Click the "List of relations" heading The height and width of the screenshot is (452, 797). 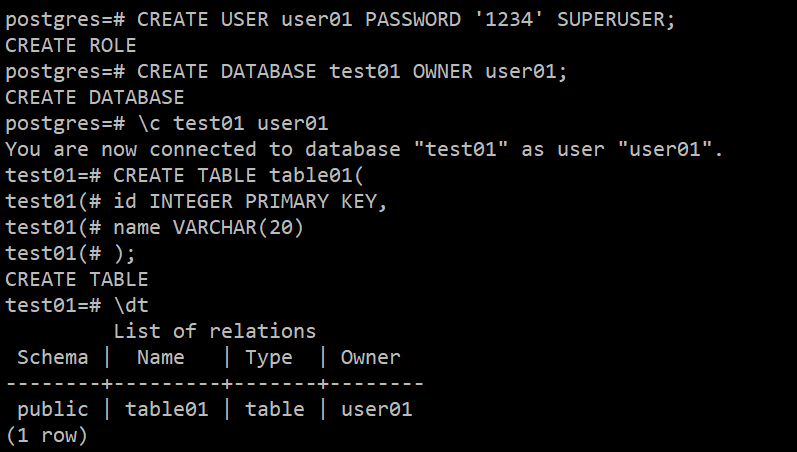(214, 331)
